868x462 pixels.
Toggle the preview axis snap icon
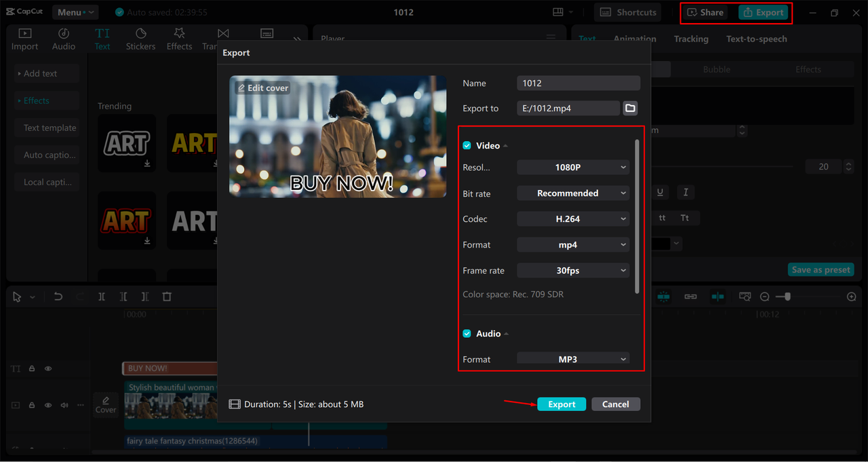click(717, 296)
